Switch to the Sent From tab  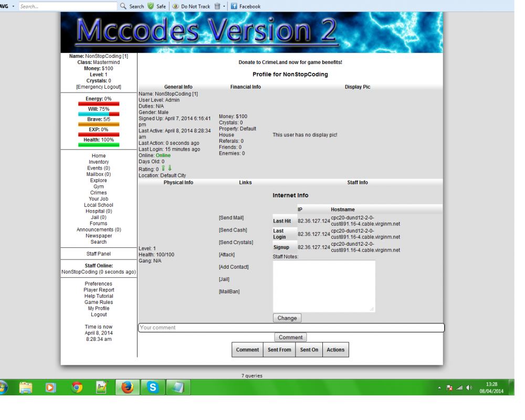coord(279,349)
